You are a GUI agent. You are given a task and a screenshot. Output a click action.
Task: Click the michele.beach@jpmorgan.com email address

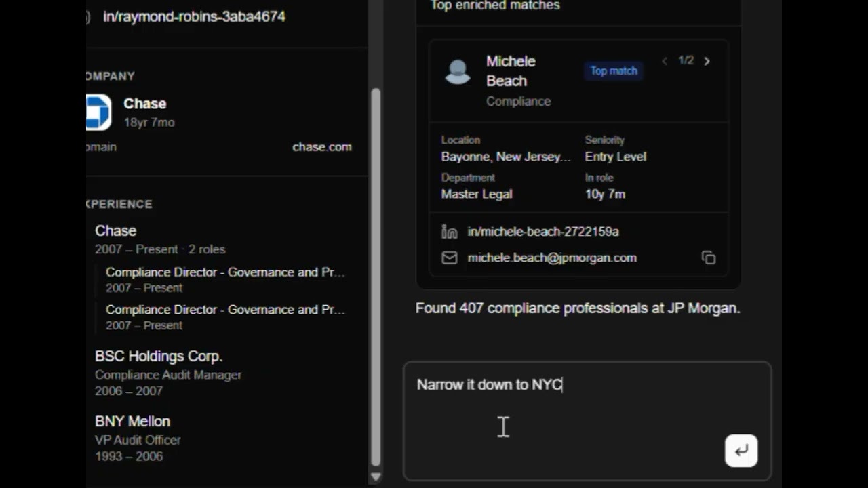552,258
